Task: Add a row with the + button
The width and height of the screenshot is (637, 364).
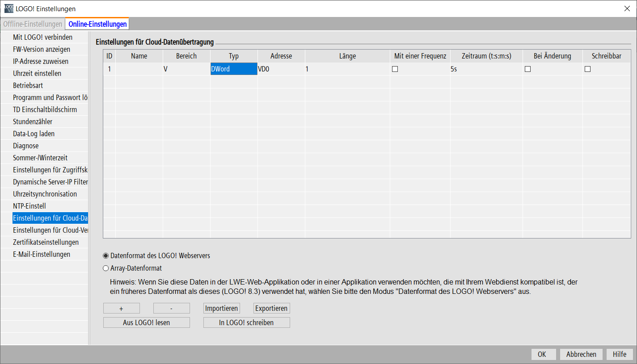Action: [x=122, y=308]
